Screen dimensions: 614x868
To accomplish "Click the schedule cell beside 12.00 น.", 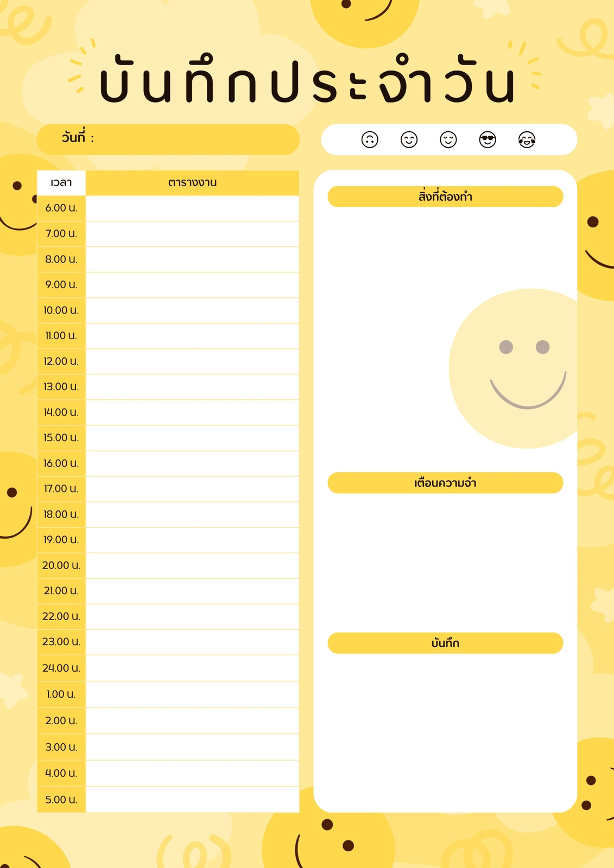I will pyautogui.click(x=192, y=361).
